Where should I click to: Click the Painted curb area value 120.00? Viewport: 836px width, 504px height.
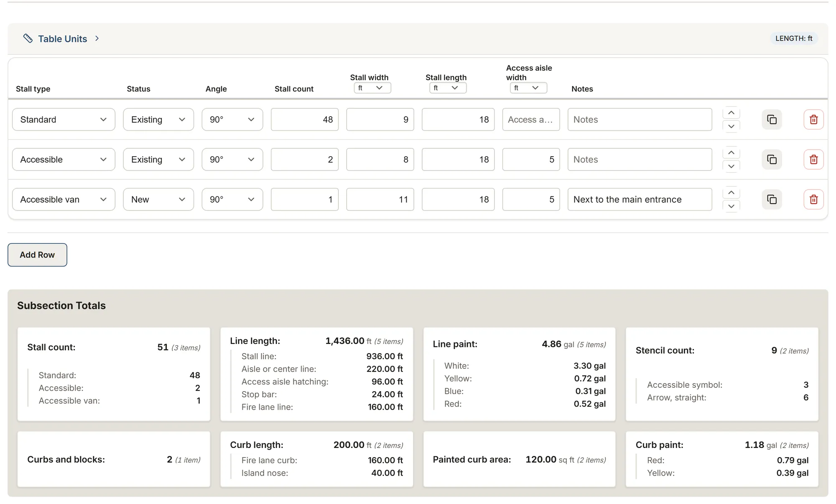[541, 460]
